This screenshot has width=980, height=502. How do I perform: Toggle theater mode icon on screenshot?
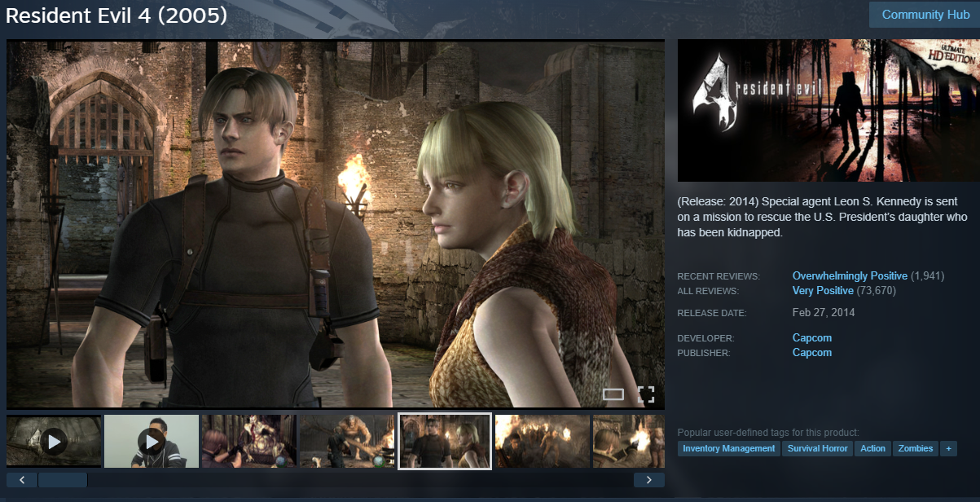[613, 395]
